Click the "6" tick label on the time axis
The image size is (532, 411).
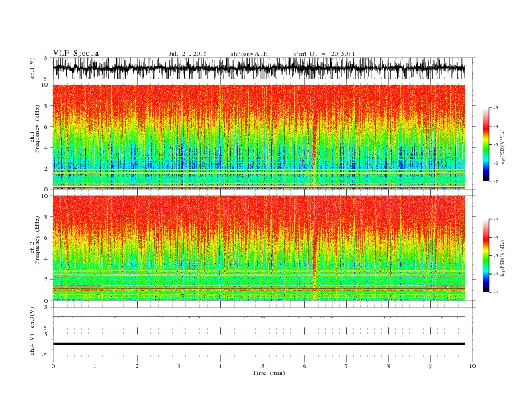(x=304, y=366)
